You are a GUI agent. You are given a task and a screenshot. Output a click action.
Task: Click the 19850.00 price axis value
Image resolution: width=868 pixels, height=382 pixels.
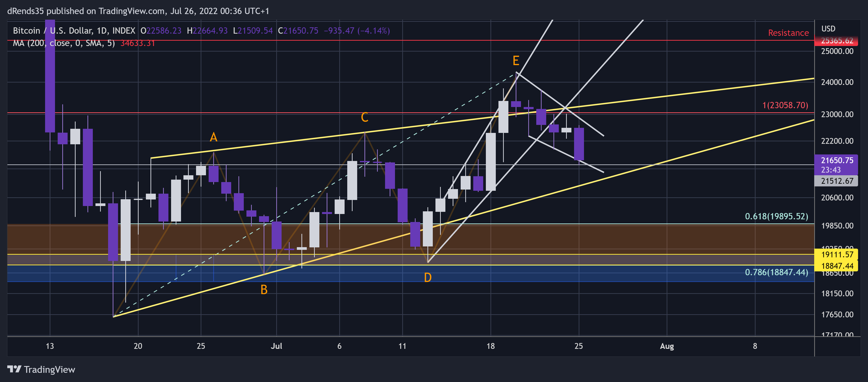837,226
